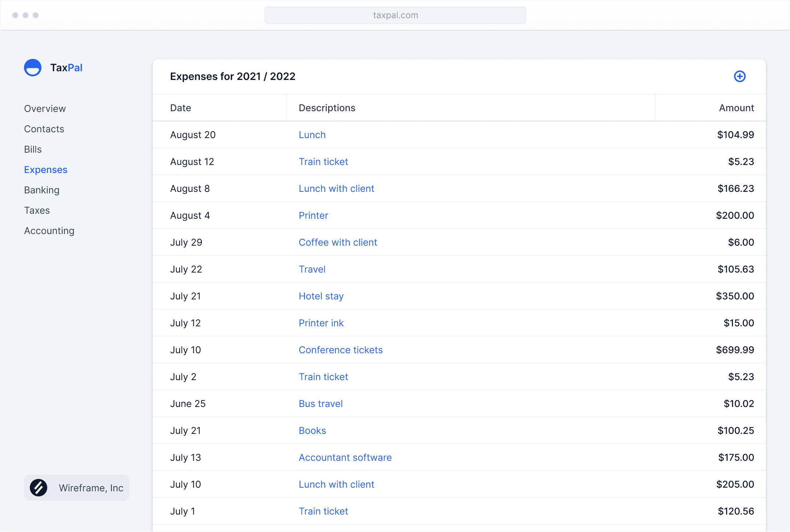Click the Bus travel expense link
The height and width of the screenshot is (532, 790).
click(321, 403)
